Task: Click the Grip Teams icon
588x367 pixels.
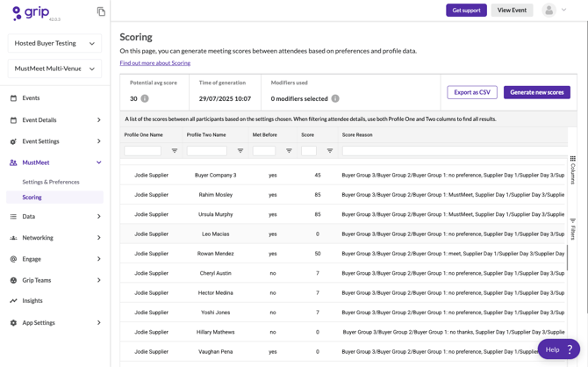Action: click(x=13, y=280)
